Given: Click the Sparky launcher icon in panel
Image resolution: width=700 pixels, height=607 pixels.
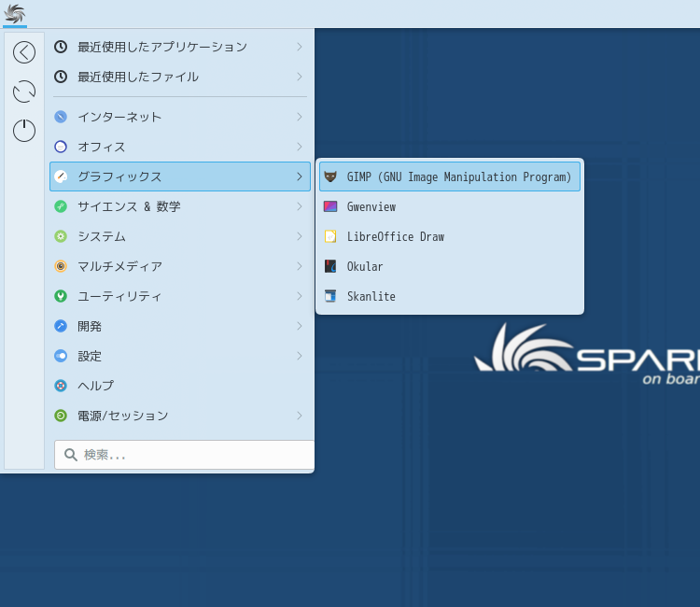Looking at the screenshot, I should (15, 13).
